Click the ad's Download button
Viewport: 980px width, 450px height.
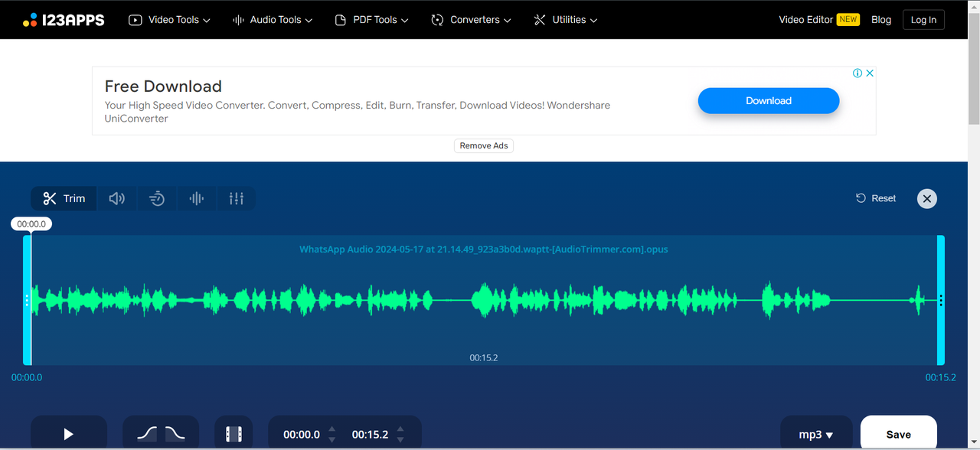pos(769,101)
